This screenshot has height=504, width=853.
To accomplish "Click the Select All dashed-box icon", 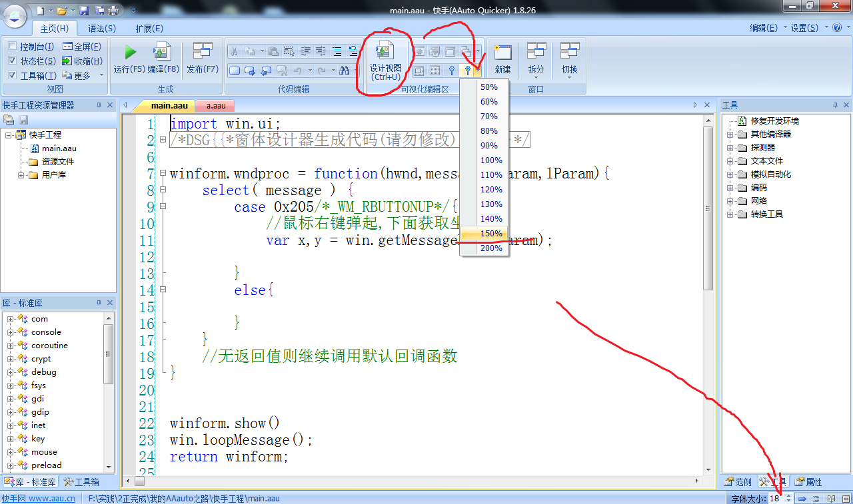I will tap(289, 51).
